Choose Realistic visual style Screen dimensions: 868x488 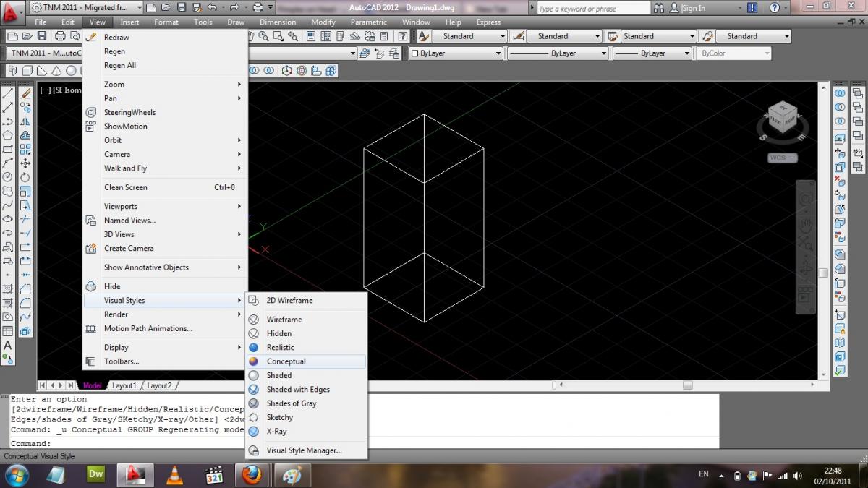pos(306,348)
